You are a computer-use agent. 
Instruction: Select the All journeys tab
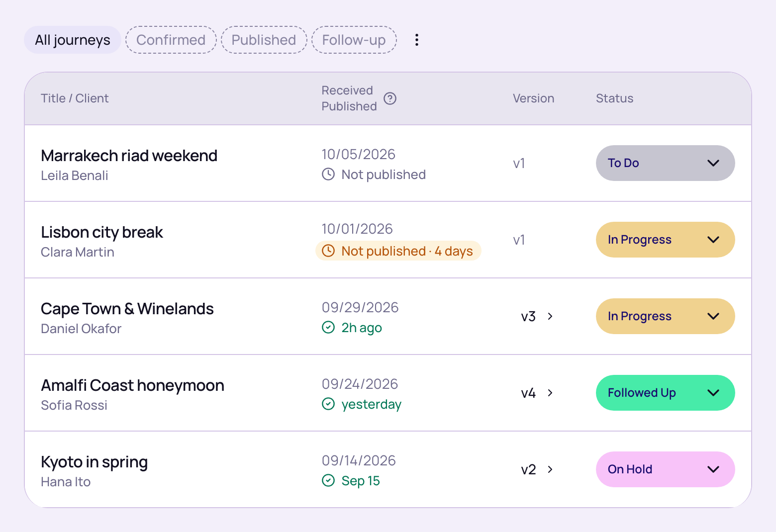pos(73,40)
